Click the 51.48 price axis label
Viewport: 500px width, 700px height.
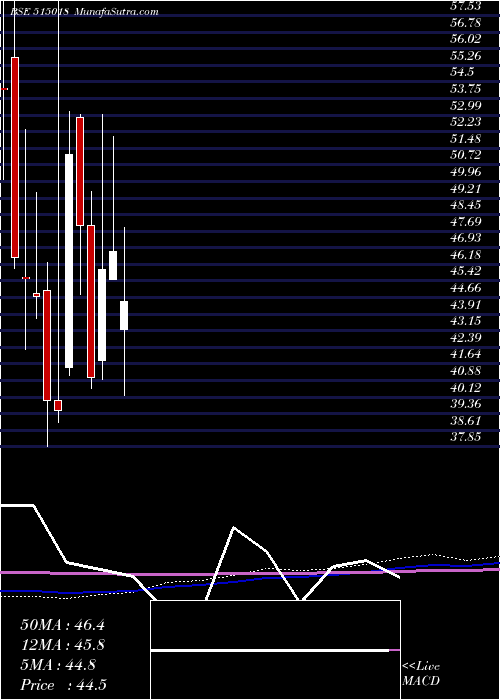[x=466, y=139]
